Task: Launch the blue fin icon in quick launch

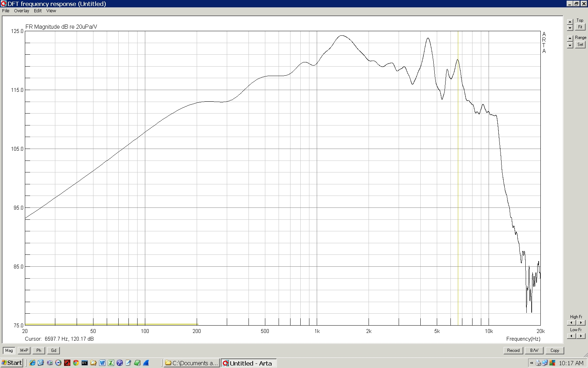Action: (x=146, y=363)
